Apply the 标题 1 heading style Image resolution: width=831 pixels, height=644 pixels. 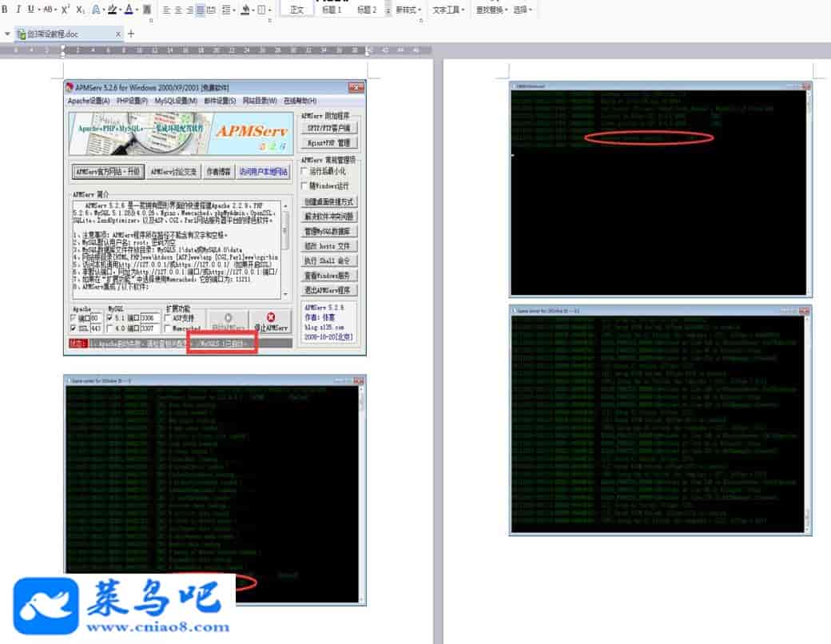[x=331, y=10]
